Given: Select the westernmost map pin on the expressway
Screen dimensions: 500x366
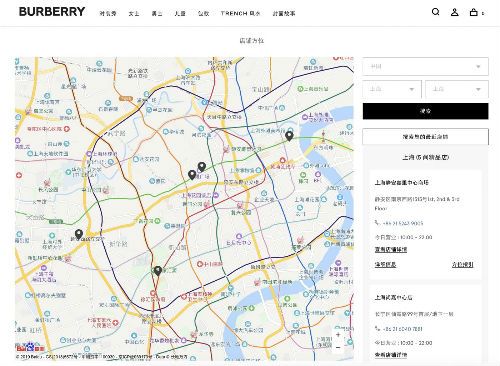Looking at the screenshot, I should 79,234.
